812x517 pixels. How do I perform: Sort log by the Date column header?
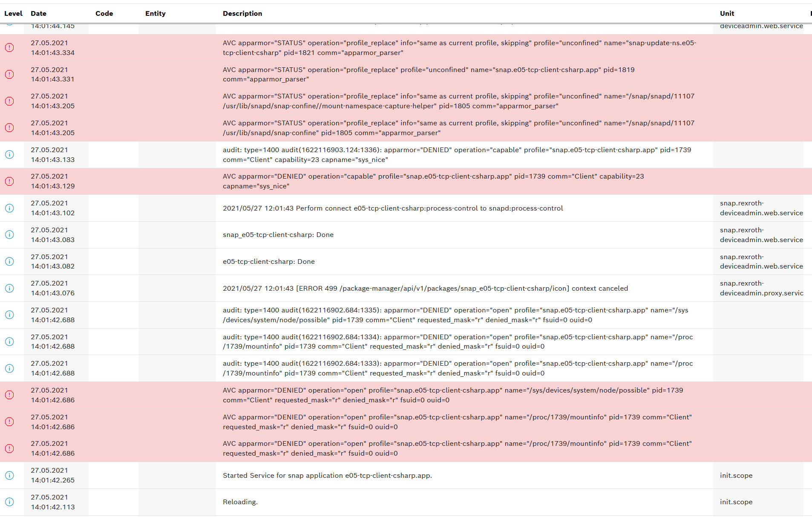[x=38, y=14]
